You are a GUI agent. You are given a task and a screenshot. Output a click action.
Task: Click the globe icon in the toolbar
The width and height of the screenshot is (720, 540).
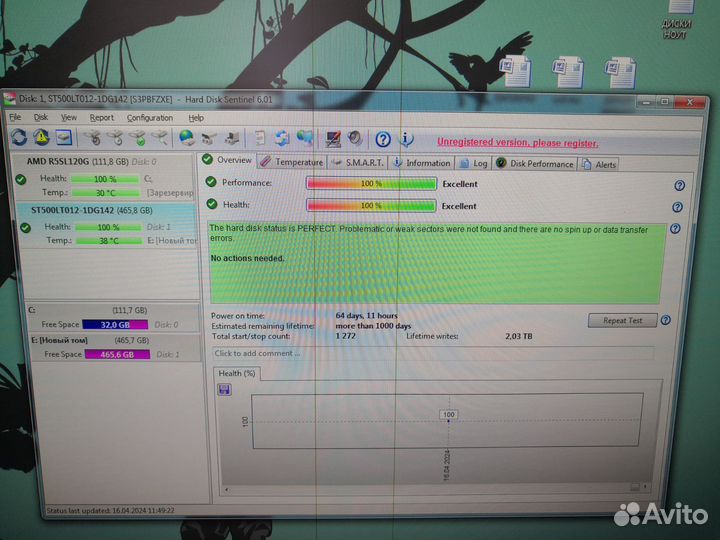pos(187,139)
